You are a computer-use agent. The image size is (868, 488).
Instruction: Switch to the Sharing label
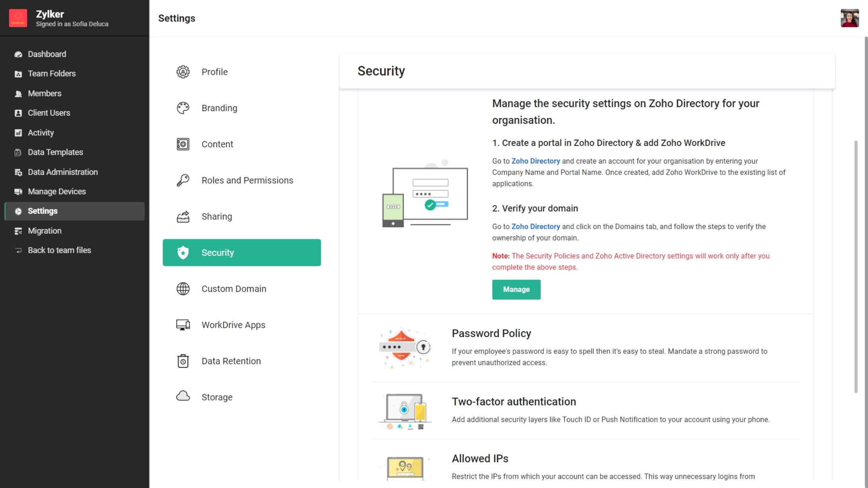tap(217, 217)
